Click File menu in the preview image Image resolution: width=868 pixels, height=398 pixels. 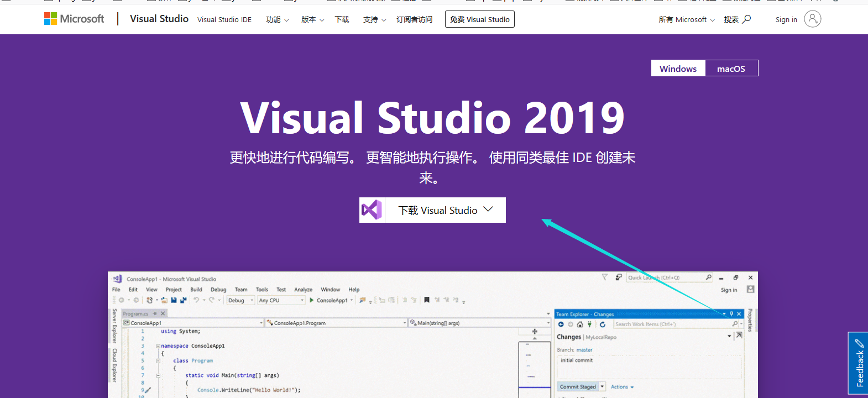[116, 290]
